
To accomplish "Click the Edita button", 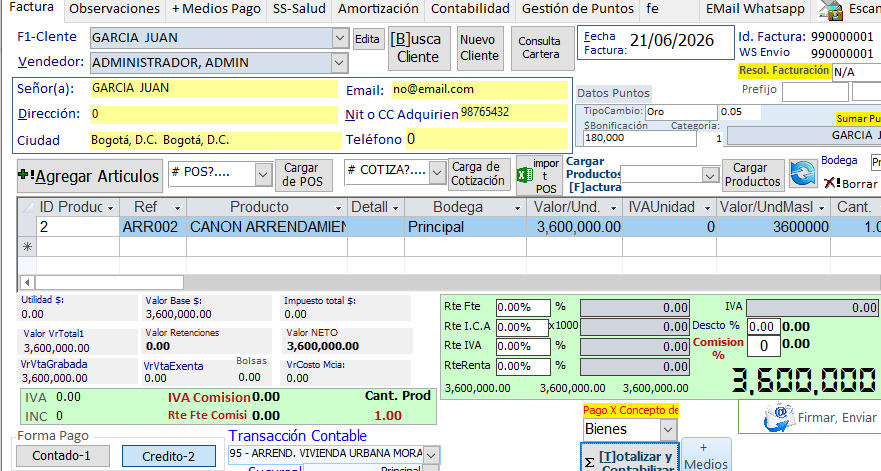I will pos(367,39).
